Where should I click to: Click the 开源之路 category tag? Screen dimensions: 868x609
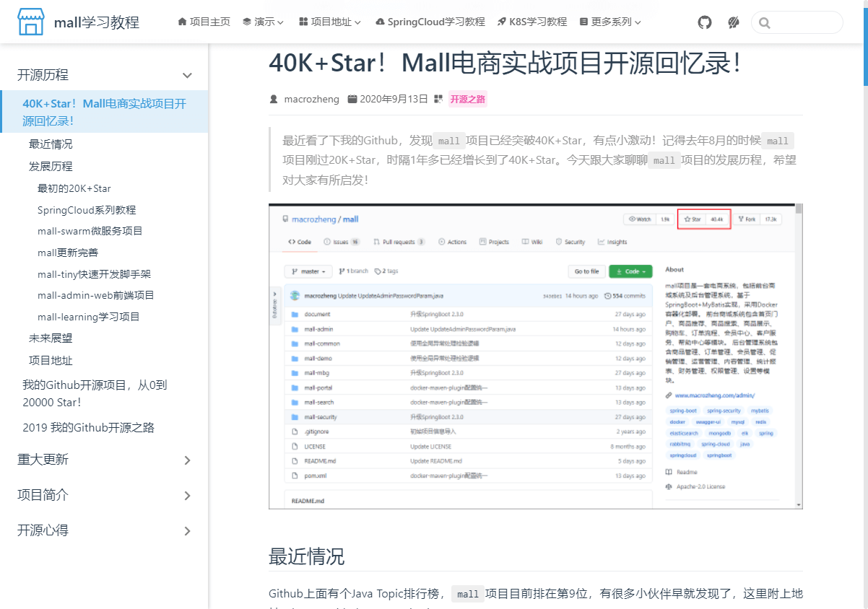(x=468, y=100)
